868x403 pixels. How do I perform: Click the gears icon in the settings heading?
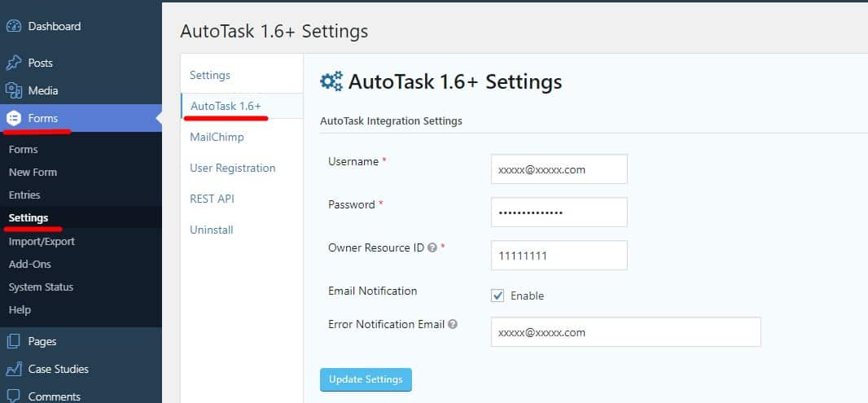pos(331,82)
